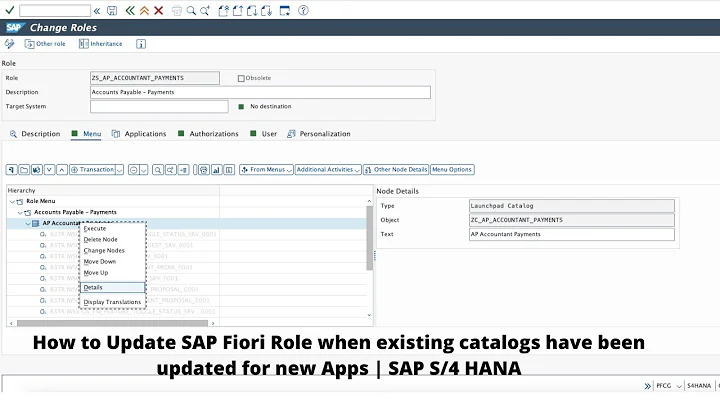This screenshot has width=720, height=404.
Task: Choose Move Up from the context menu
Action: pos(96,273)
